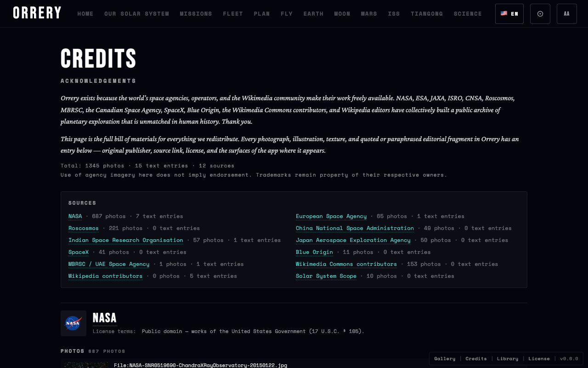Click the v0.6.0 version label
This screenshot has height=368, width=588.
pos(569,359)
